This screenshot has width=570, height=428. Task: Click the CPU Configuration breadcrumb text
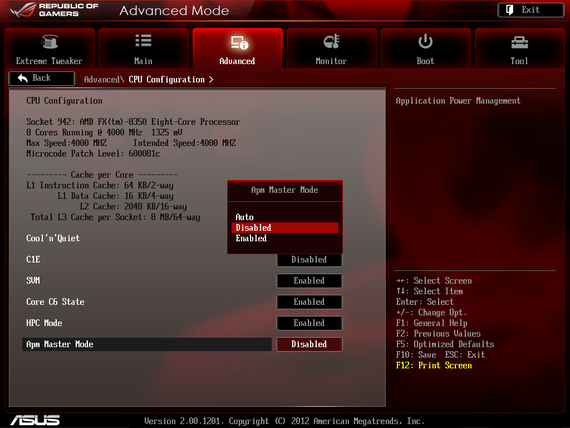coord(166,79)
